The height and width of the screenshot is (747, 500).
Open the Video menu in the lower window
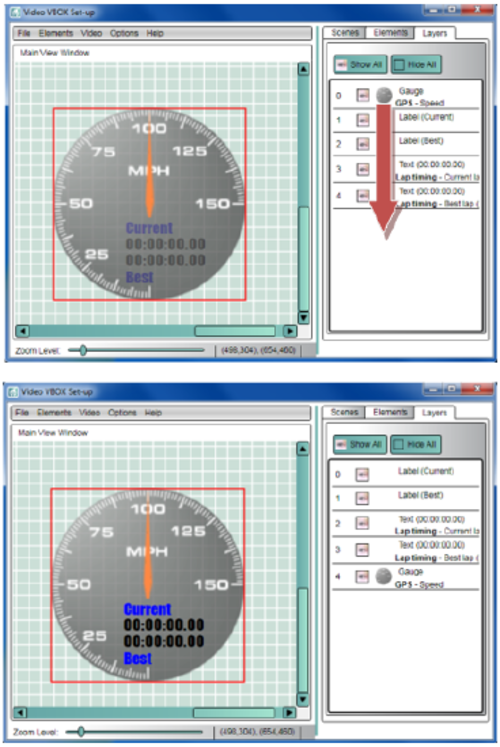click(90, 413)
